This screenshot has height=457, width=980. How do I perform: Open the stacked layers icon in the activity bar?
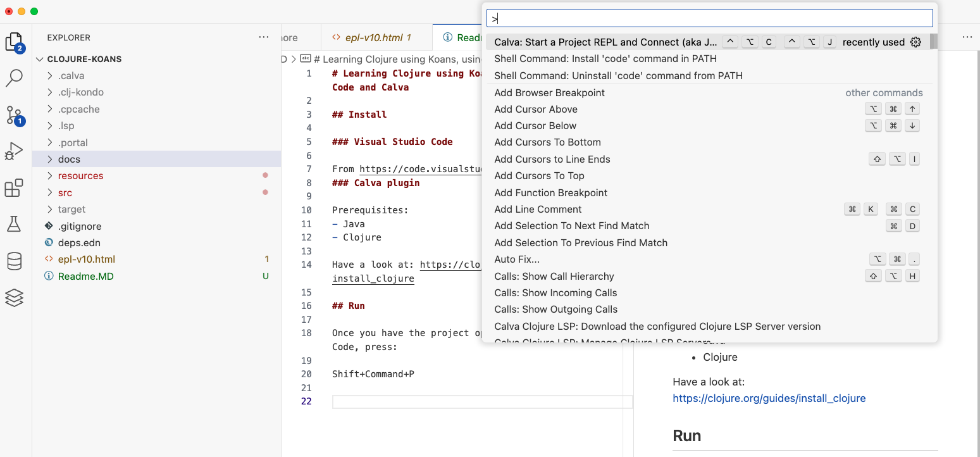coord(14,297)
